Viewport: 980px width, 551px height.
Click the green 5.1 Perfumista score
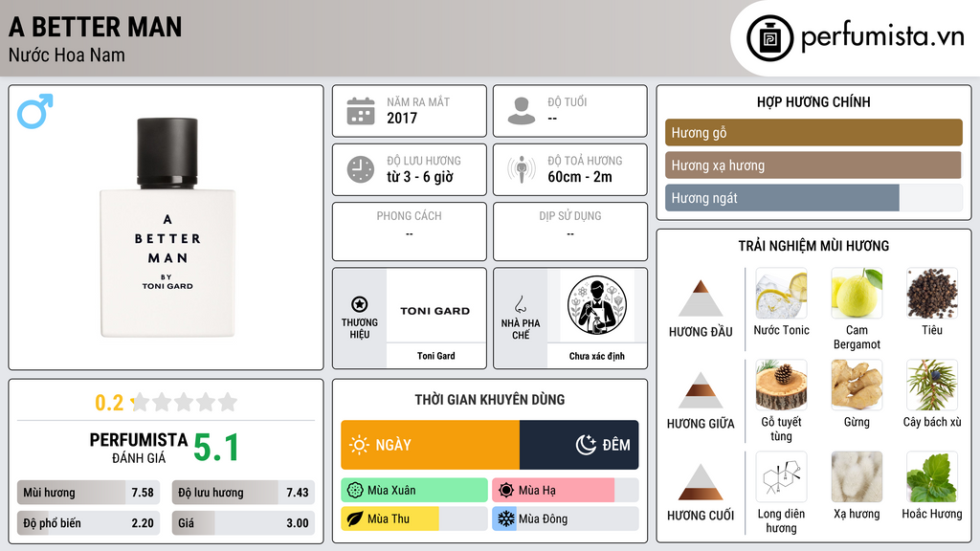(x=216, y=448)
